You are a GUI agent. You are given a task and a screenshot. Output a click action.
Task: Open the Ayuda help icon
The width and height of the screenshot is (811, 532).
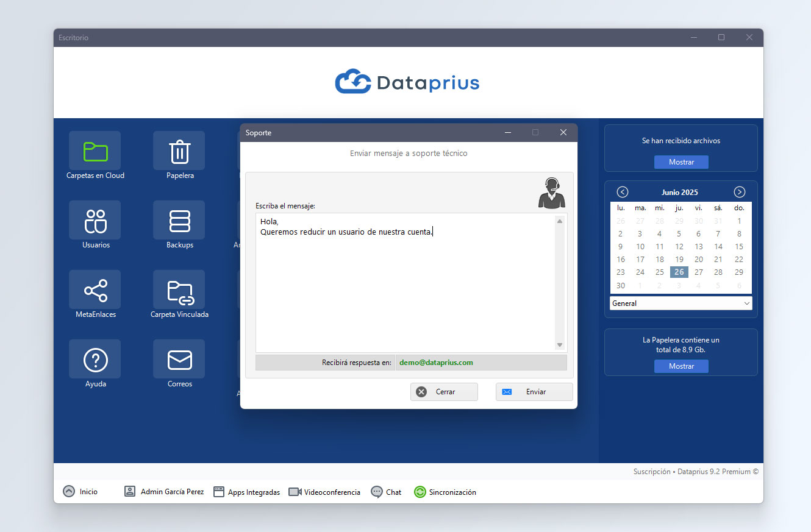[x=95, y=359]
